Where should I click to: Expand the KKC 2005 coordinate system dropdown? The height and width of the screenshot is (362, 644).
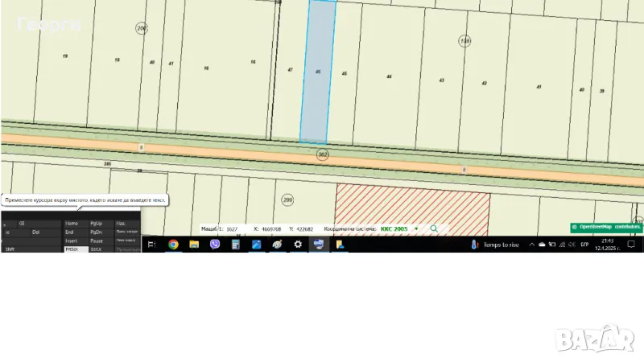[x=416, y=228]
